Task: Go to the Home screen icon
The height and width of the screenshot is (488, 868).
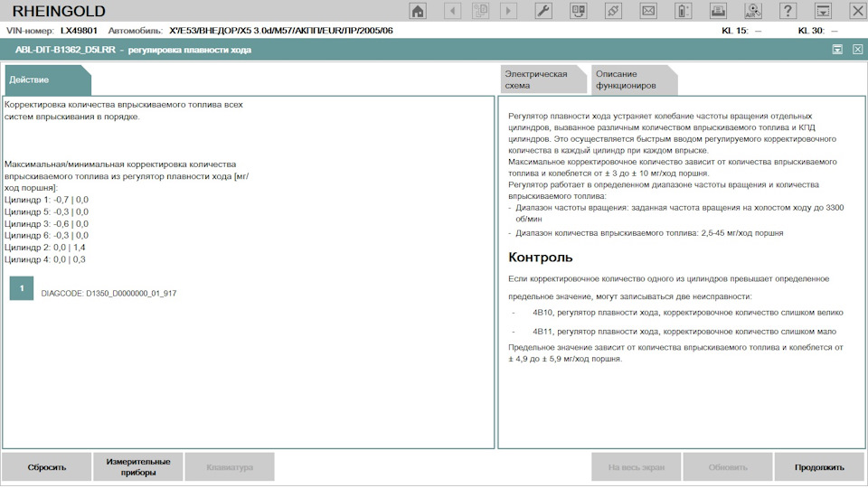Action: click(x=418, y=11)
